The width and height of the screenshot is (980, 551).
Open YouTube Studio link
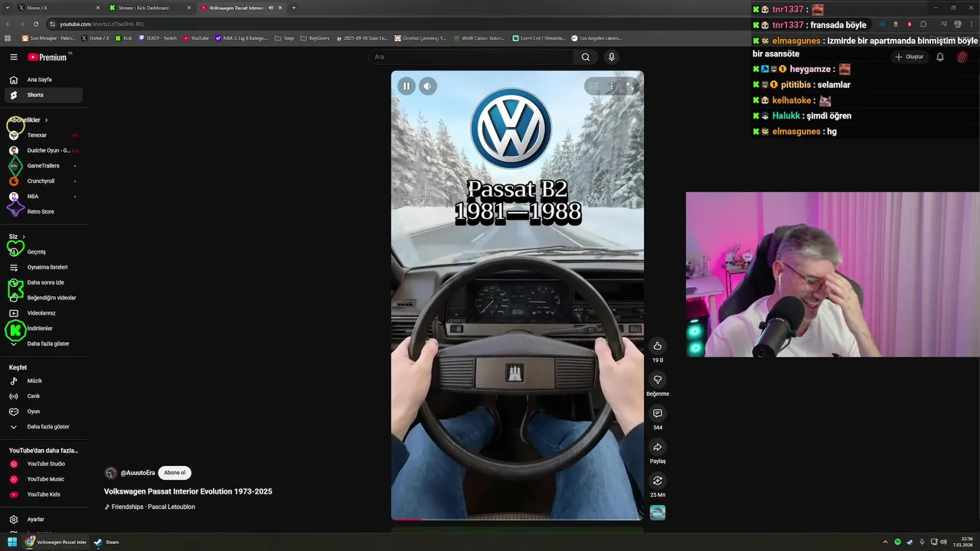pos(43,464)
